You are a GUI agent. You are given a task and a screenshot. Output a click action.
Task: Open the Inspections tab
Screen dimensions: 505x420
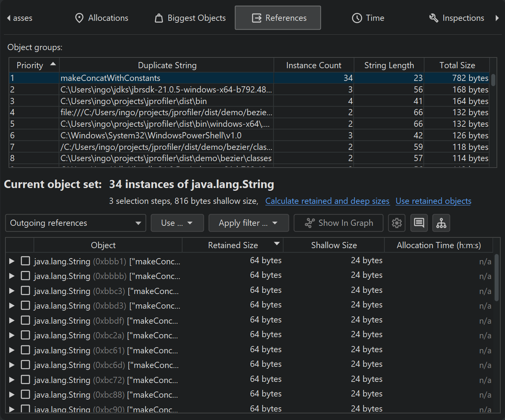457,18
